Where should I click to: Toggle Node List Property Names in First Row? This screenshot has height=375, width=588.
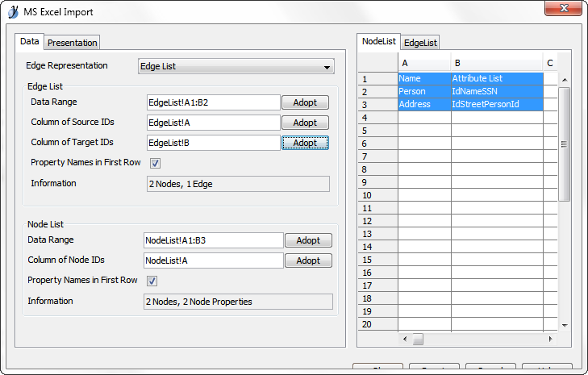(x=152, y=281)
